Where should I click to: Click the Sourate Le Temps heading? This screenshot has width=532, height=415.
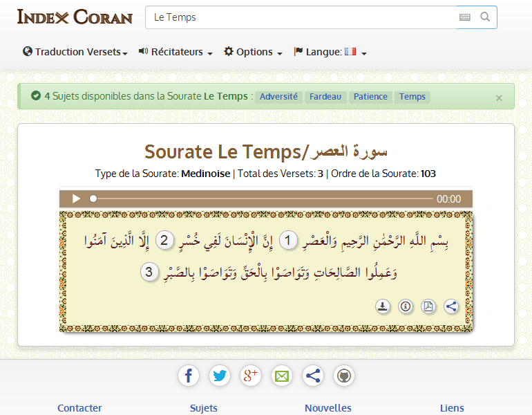(266, 151)
